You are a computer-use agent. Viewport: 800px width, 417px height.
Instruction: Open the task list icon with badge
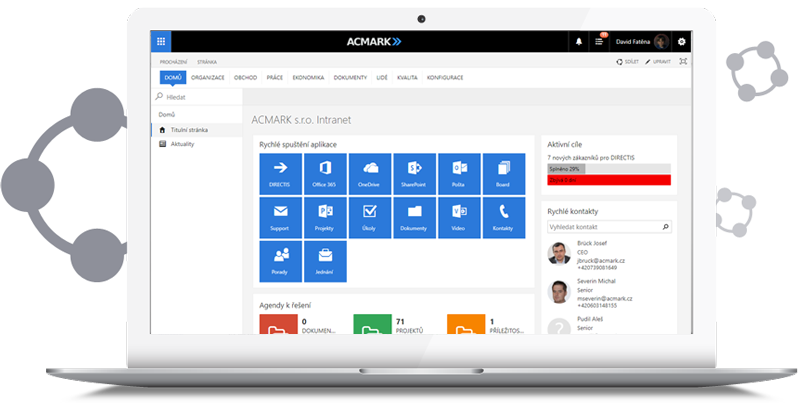599,41
